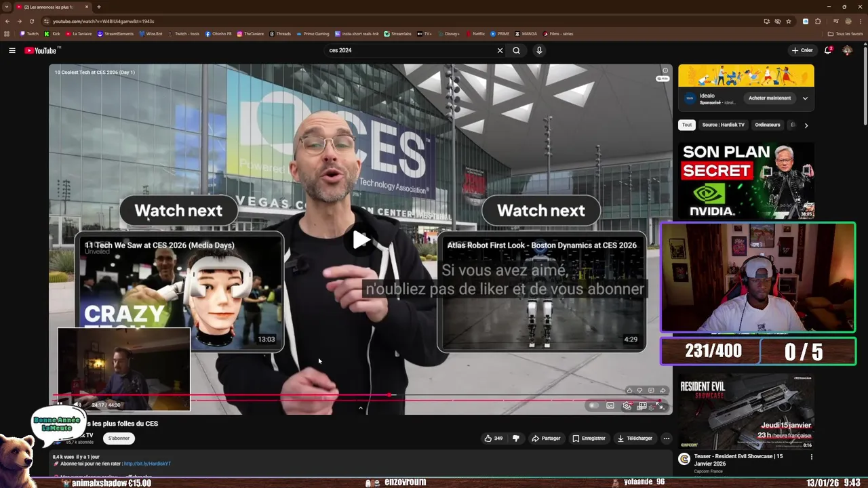This screenshot has height=488, width=868.
Task: Click the overlay thumbs-up icon inside the player
Action: click(629, 390)
